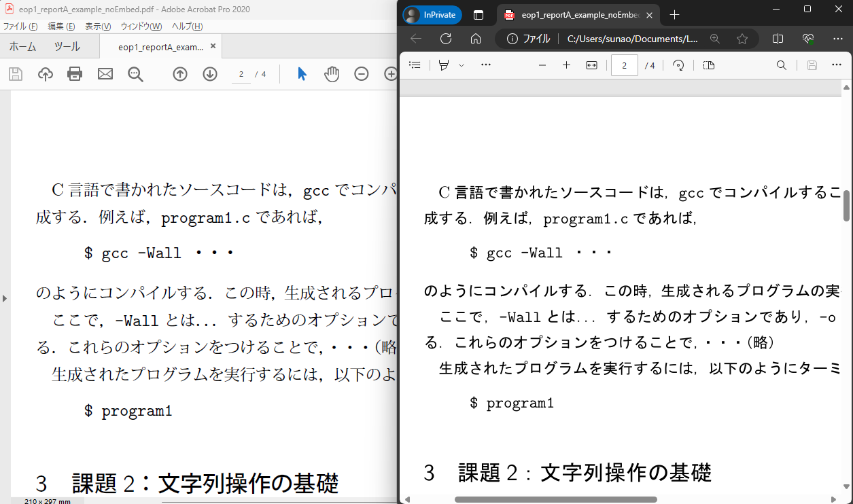Click the envelope email icon in Acrobat

coord(105,74)
